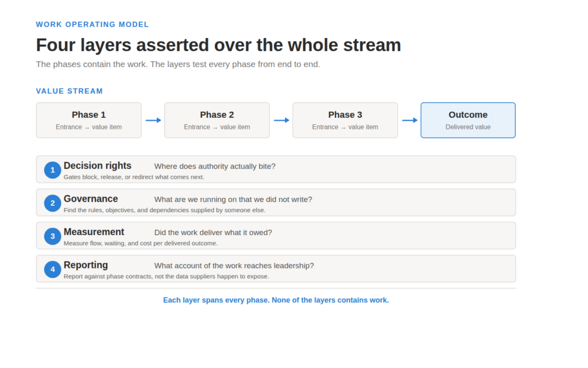Click the slide title Four layers asserted
588x368 pixels.
[x=218, y=45]
